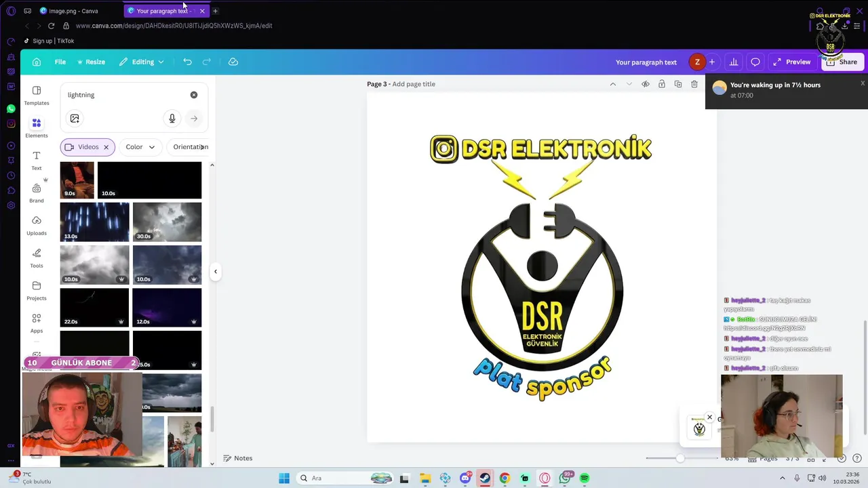
Task: Dismiss the waking up notification
Action: click(863, 83)
